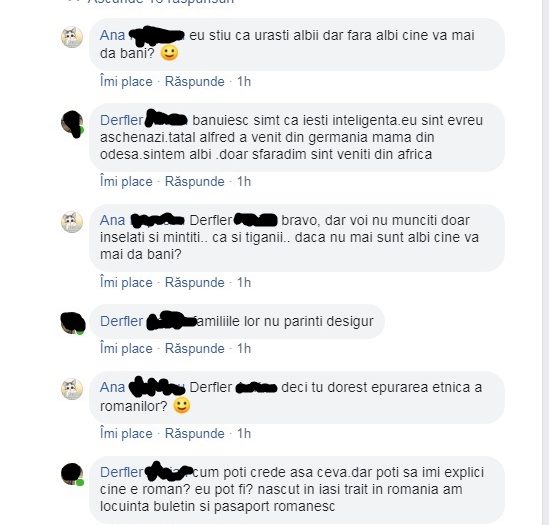The height and width of the screenshot is (525, 549).
Task: Click Ana's cat avatar on 'bravo' comment
Action: point(72,222)
